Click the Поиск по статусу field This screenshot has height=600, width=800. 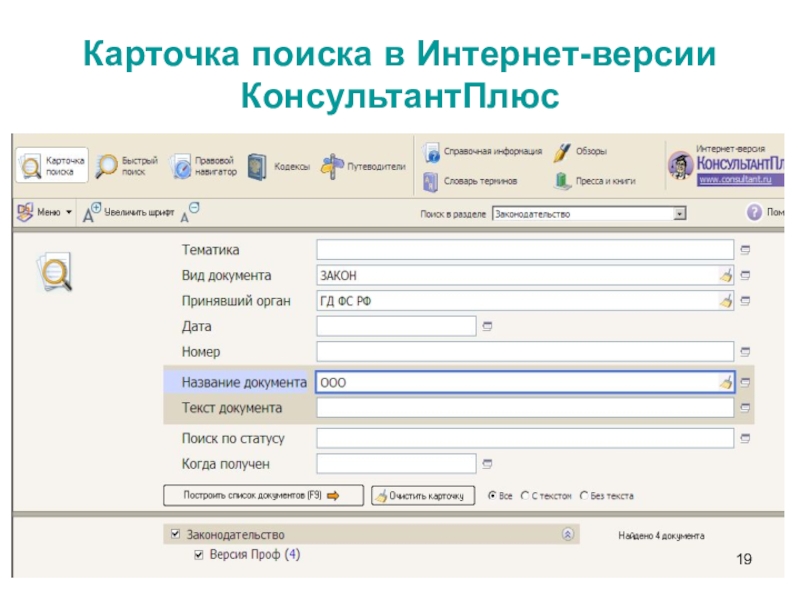pos(525,438)
